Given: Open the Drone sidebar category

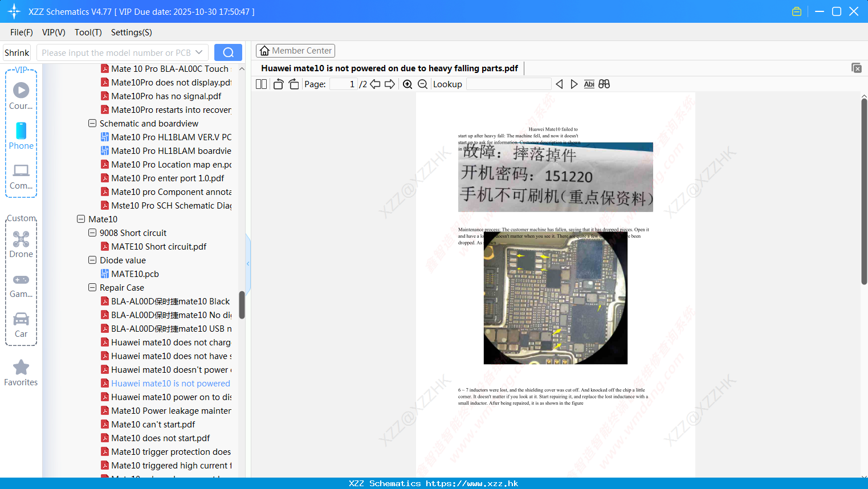Looking at the screenshot, I should [x=21, y=244].
